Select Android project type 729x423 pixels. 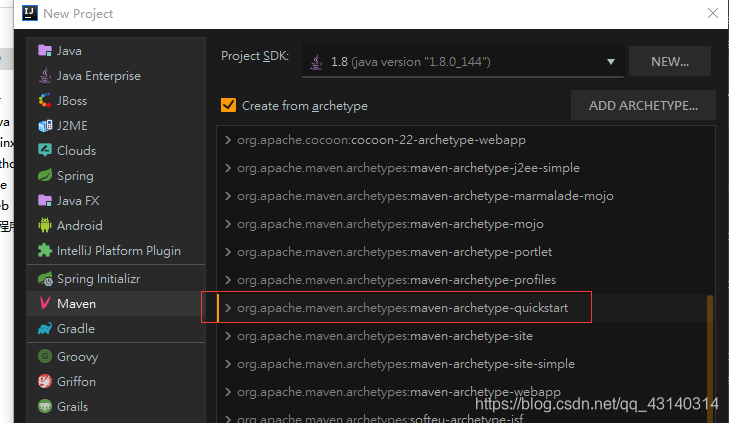click(x=116, y=225)
